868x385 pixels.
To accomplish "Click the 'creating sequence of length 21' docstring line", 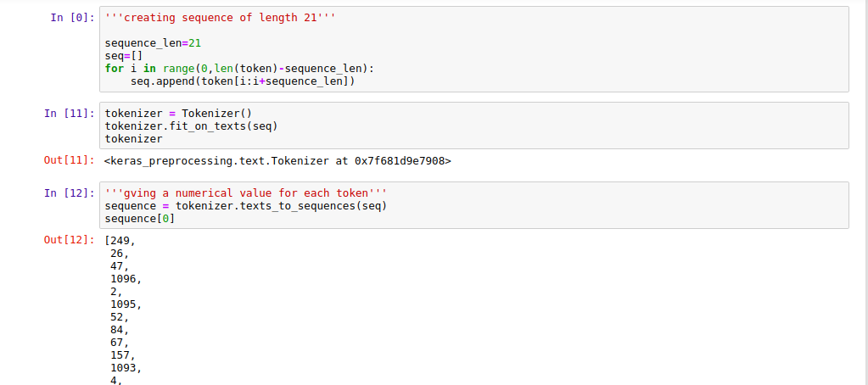I will pyautogui.click(x=221, y=18).
